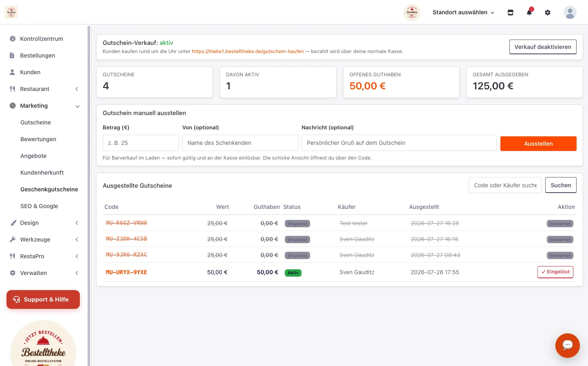Image resolution: width=588 pixels, height=366 pixels.
Task: Click the Bestellungen clipboard icon
Action: click(x=12, y=55)
